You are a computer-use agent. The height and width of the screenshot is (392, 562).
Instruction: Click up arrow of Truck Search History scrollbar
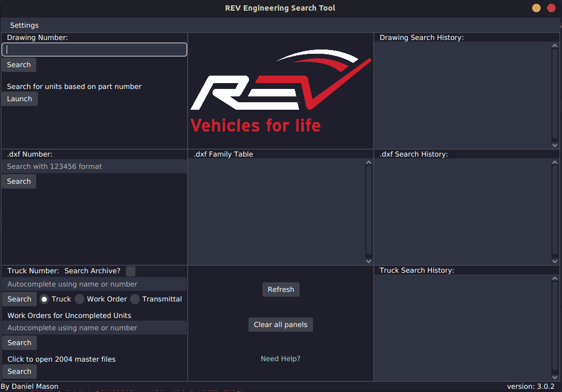(555, 279)
